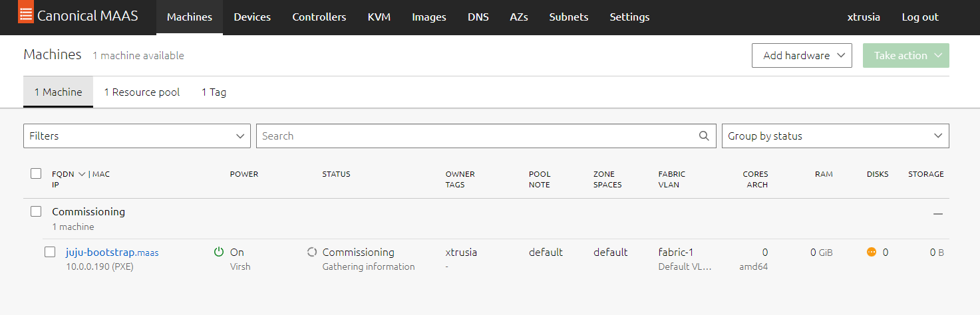Click the Canonical MAAS logo icon
980x315 pixels.
pyautogui.click(x=25, y=15)
